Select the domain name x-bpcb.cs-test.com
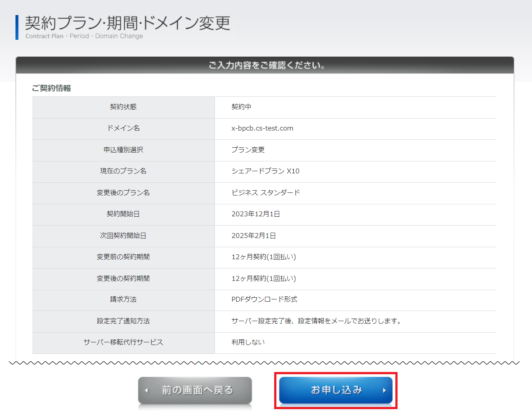This screenshot has height=418, width=532. (262, 128)
